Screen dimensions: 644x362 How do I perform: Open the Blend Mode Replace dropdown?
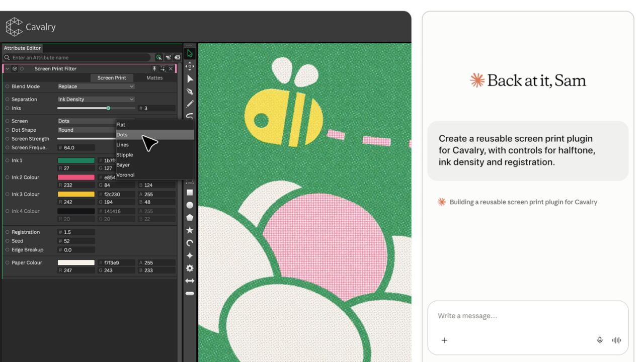point(96,86)
